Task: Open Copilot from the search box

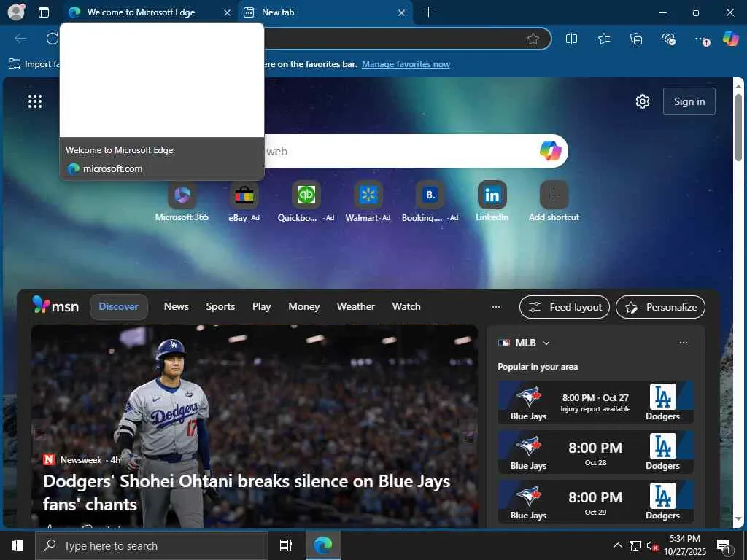Action: pyautogui.click(x=550, y=152)
